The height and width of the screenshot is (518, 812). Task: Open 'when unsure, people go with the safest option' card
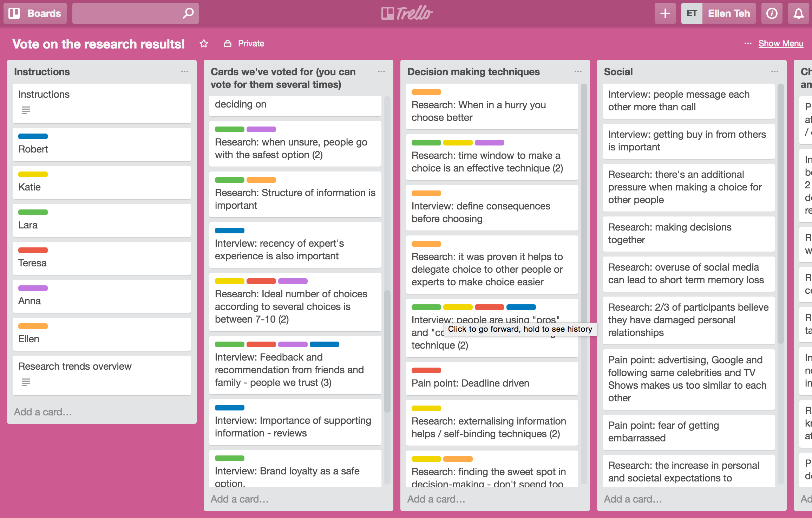click(295, 144)
